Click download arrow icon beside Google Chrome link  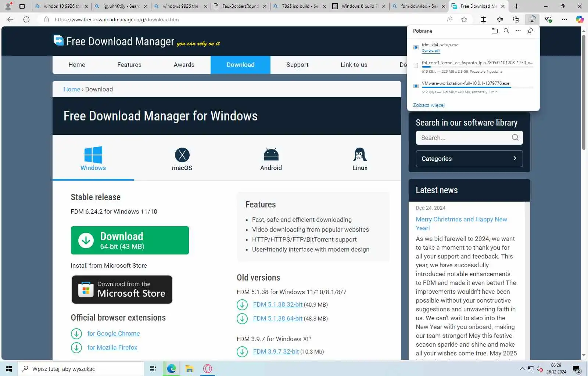(x=76, y=334)
